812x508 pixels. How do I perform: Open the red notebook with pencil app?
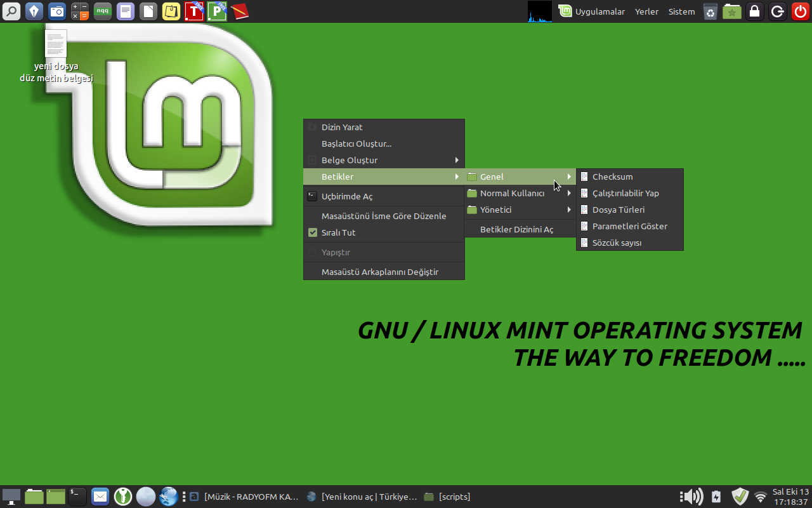coord(239,11)
